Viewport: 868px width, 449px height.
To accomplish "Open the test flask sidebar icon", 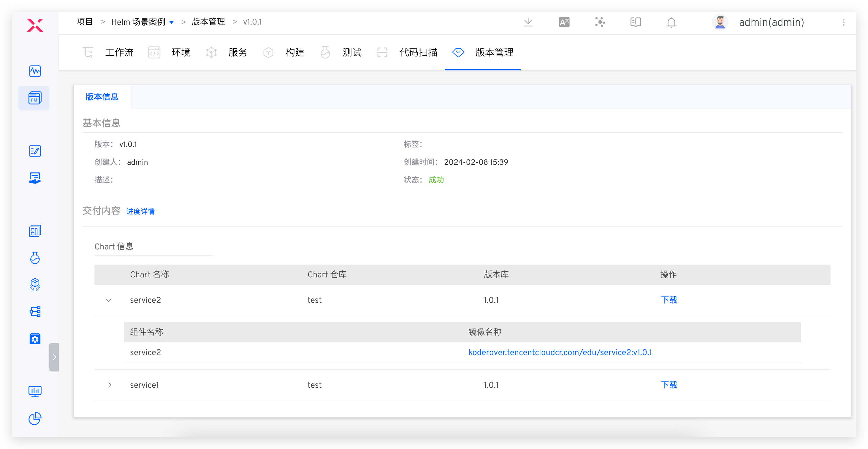I will (35, 258).
